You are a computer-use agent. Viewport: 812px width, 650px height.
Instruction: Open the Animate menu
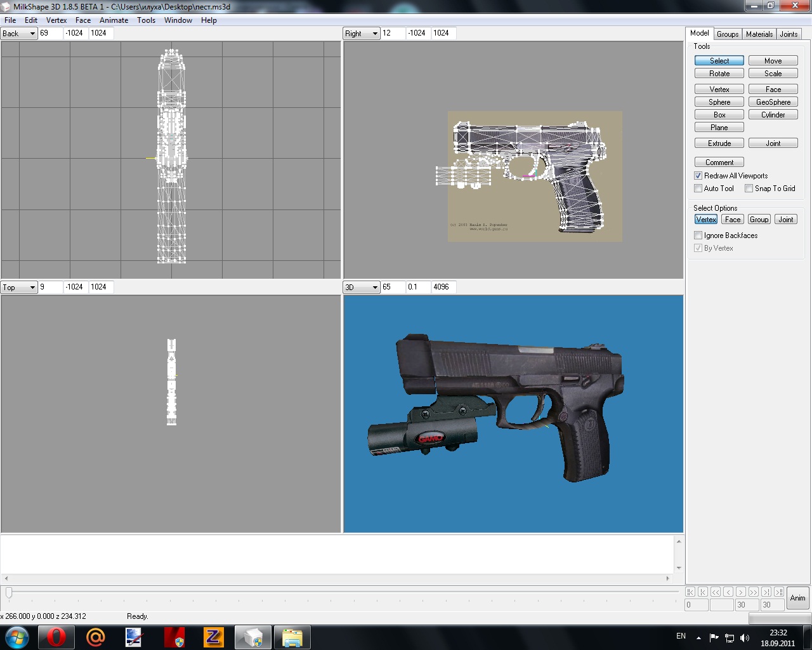click(x=114, y=20)
